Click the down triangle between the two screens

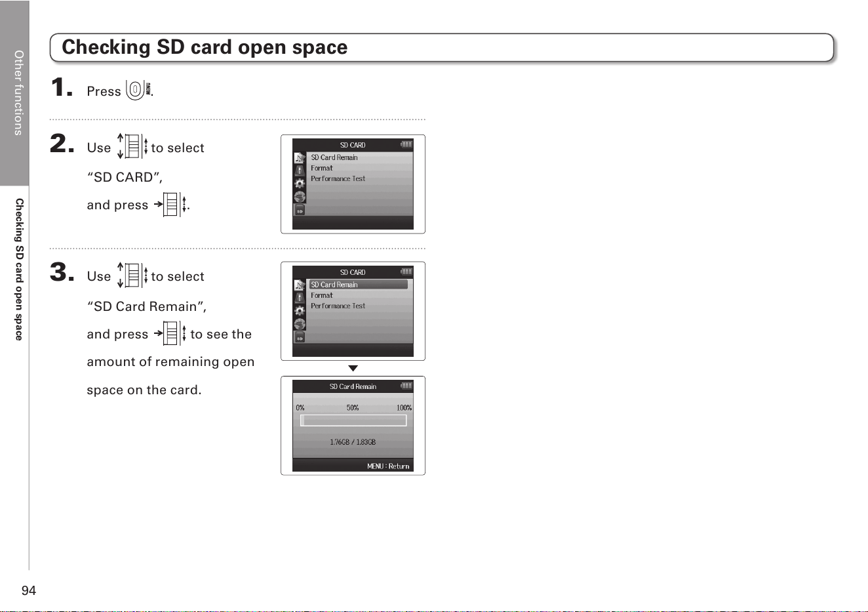(x=353, y=369)
